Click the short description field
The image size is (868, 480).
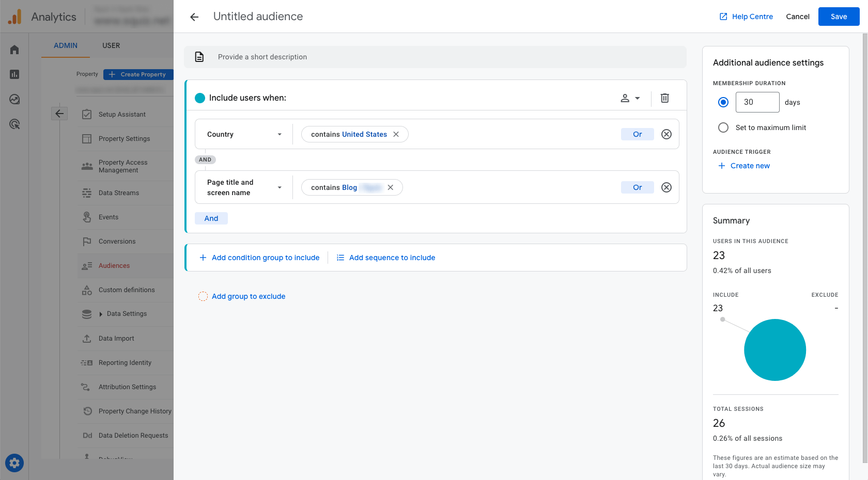pos(435,57)
